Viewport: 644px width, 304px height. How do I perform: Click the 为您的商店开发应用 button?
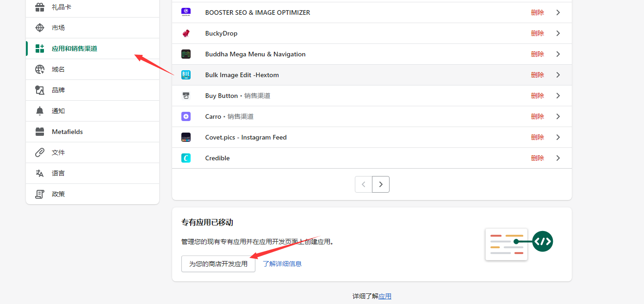[218, 264]
